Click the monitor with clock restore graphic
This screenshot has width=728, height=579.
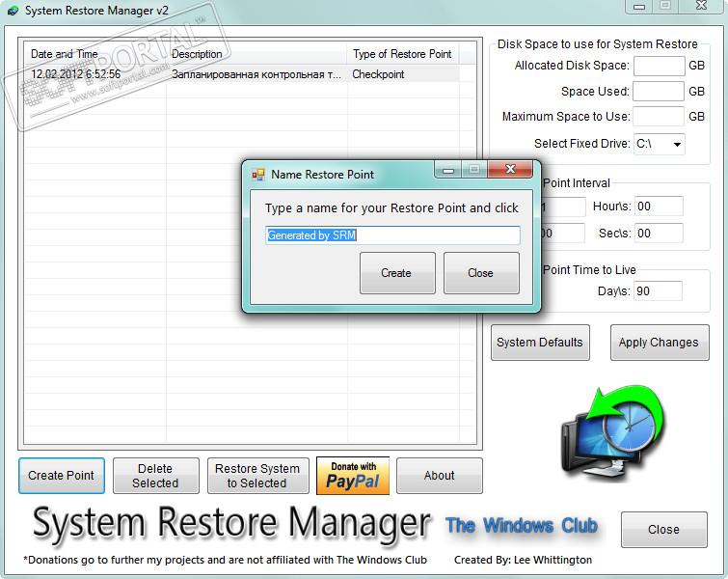coord(613,433)
